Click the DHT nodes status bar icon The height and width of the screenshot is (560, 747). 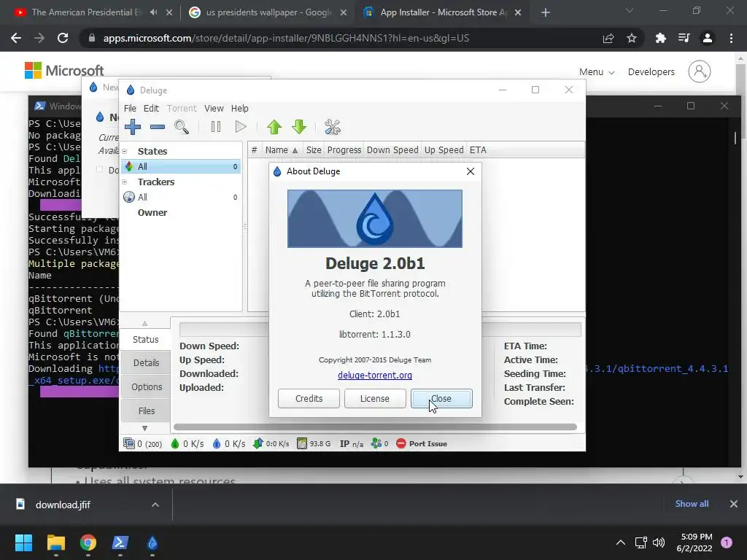[379, 444]
